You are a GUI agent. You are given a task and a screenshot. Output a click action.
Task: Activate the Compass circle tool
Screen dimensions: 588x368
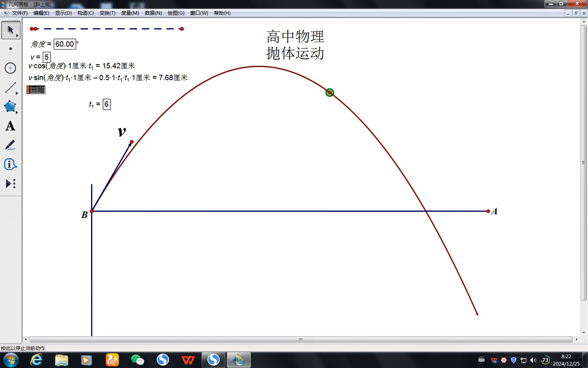click(x=11, y=68)
